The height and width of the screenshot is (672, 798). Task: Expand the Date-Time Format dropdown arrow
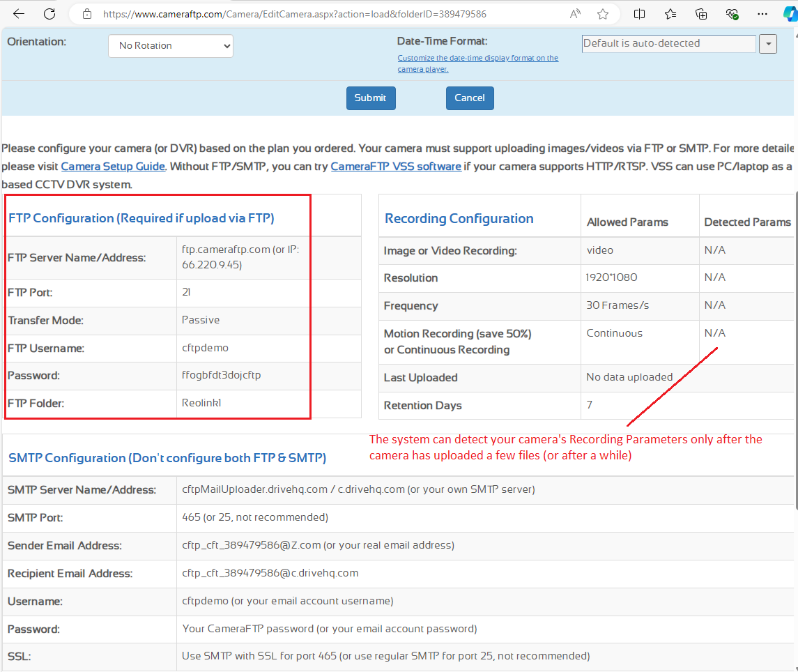[x=768, y=44]
